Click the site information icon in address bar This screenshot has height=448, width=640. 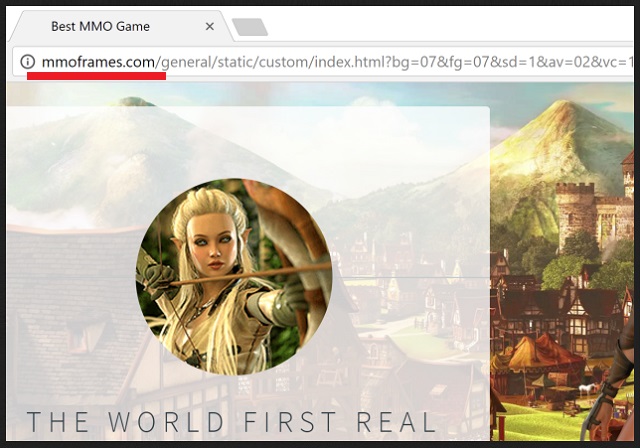pos(28,62)
